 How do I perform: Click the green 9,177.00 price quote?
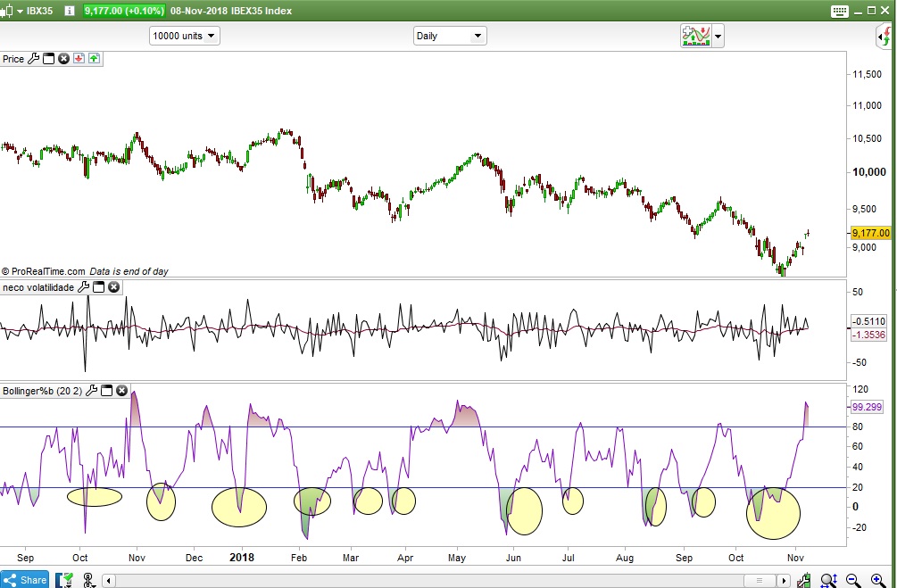(x=124, y=11)
